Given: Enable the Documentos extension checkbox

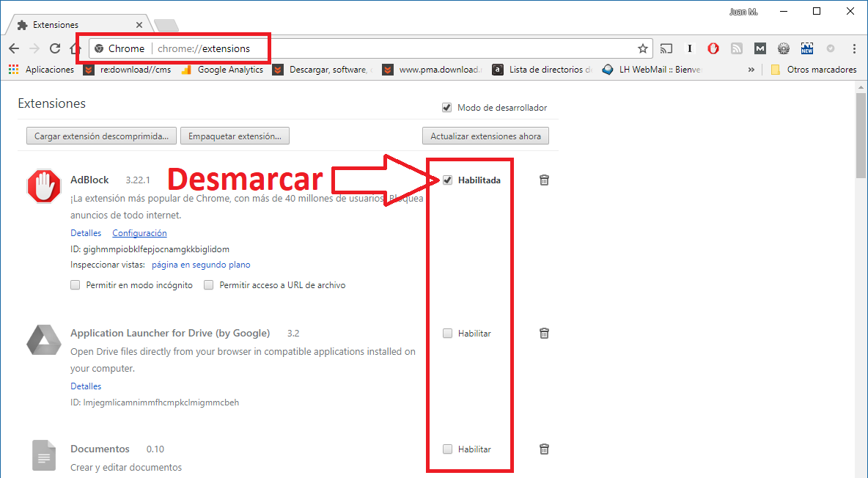Looking at the screenshot, I should click(447, 449).
